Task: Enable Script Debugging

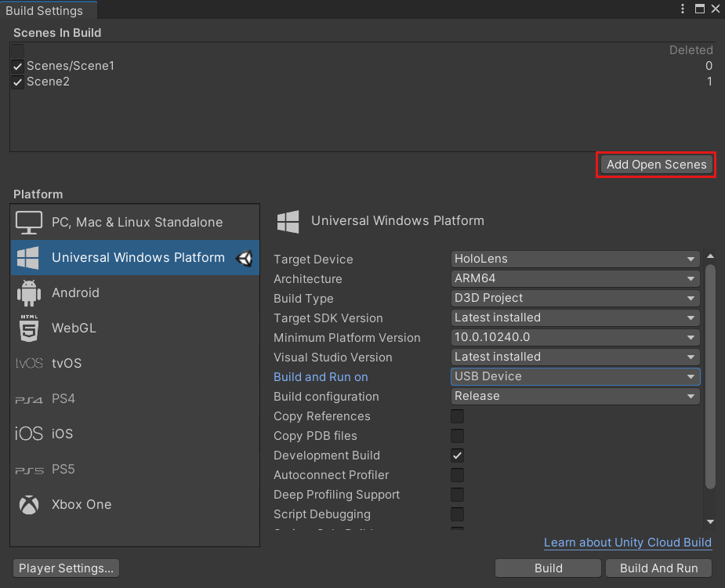Action: (x=457, y=514)
